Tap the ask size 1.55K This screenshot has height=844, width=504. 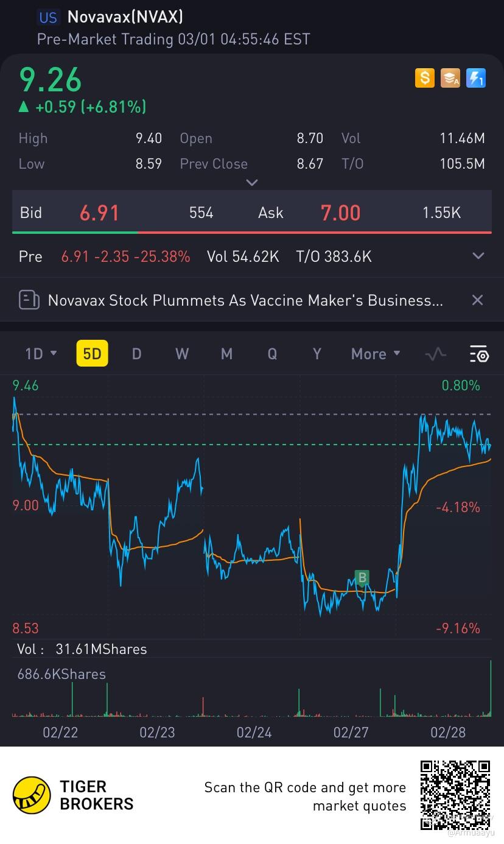[x=441, y=213]
